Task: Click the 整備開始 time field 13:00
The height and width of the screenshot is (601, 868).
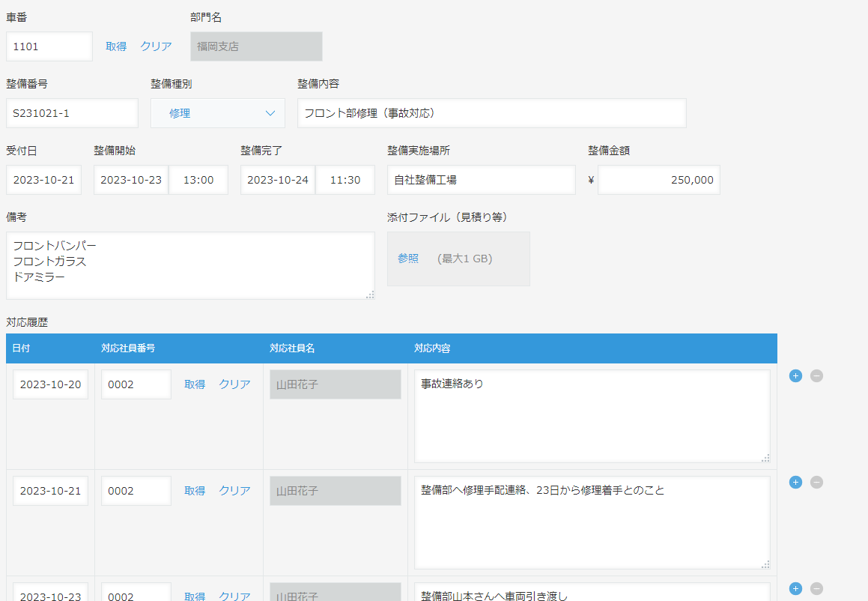Action: click(x=198, y=180)
